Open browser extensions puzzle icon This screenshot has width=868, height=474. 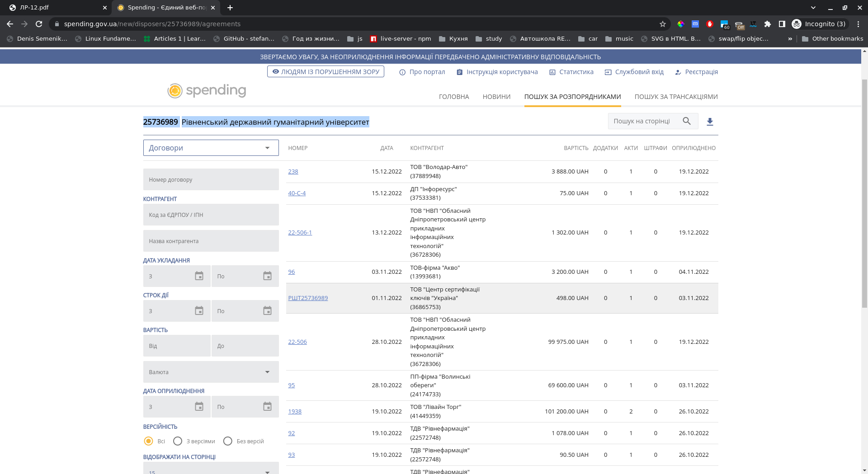(x=767, y=24)
